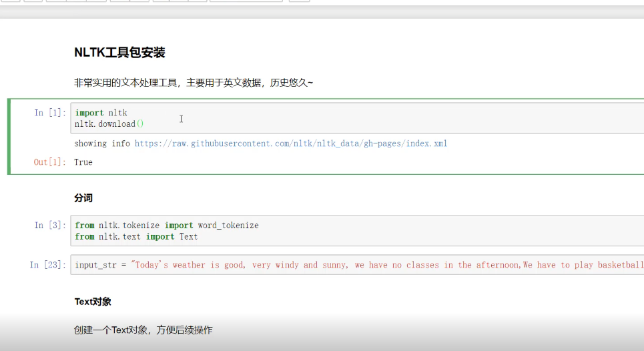Select the In [3] cell prompt

pos(47,226)
